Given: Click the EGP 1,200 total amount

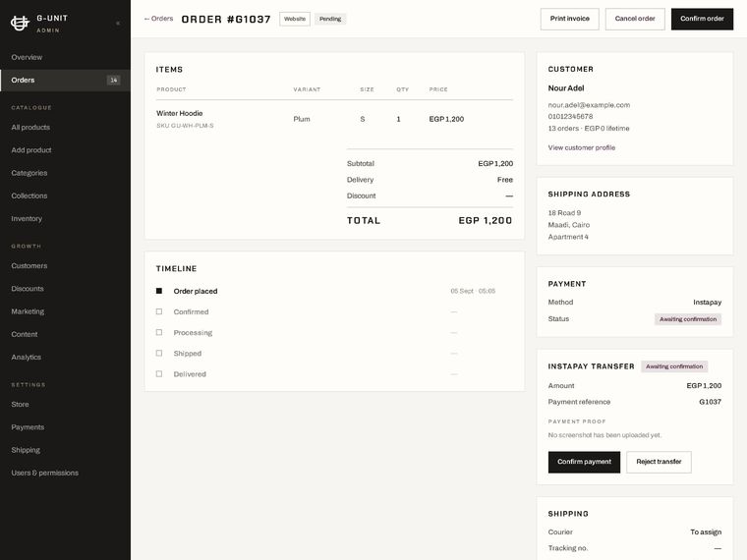Looking at the screenshot, I should click(x=485, y=220).
